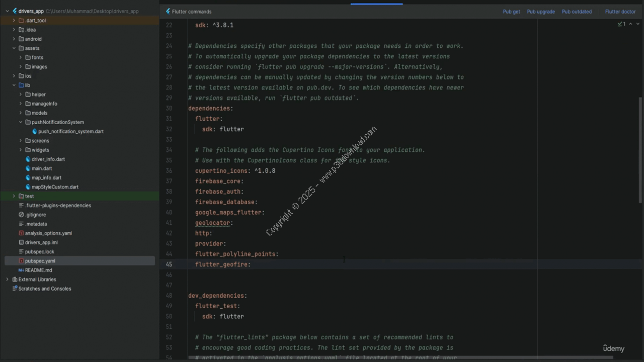This screenshot has width=644, height=362.
Task: Select analysis_options.yaml in project tree
Action: coord(48,233)
